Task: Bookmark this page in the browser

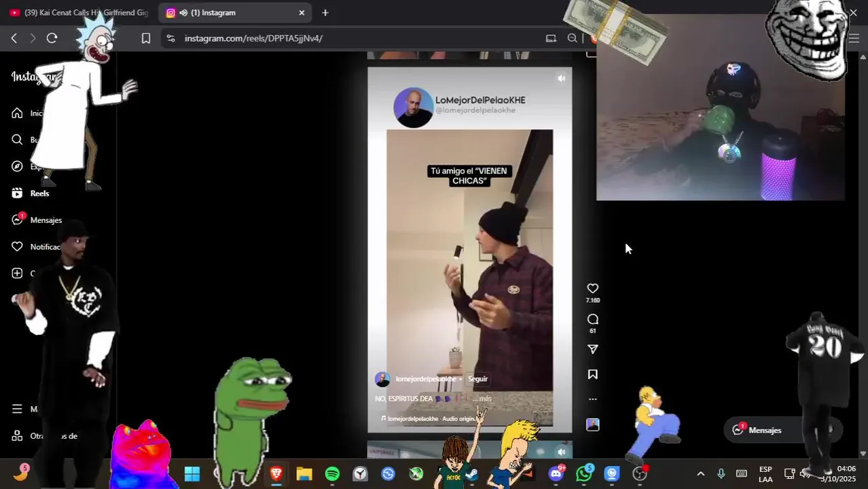Action: point(145,38)
